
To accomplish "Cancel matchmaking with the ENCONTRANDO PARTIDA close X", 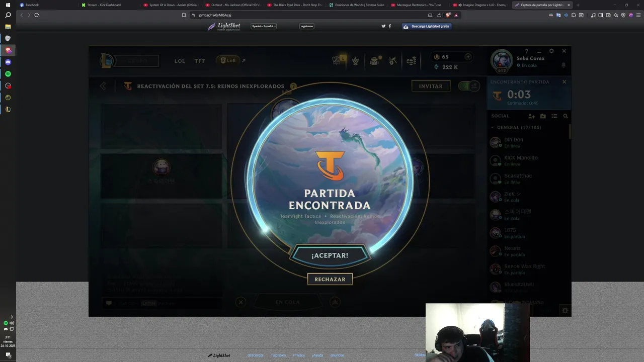I will click(564, 82).
